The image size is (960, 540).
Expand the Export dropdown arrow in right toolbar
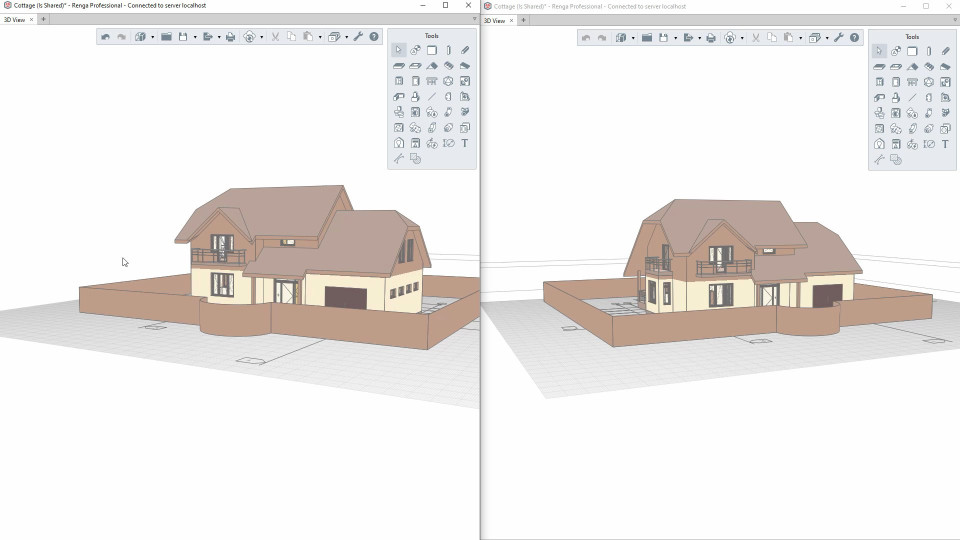(x=699, y=38)
